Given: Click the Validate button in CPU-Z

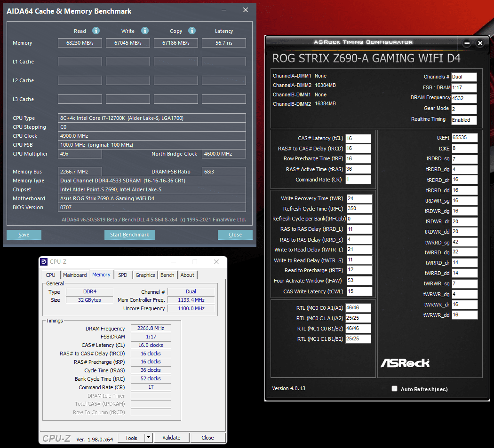Looking at the screenshot, I should click(171, 438).
